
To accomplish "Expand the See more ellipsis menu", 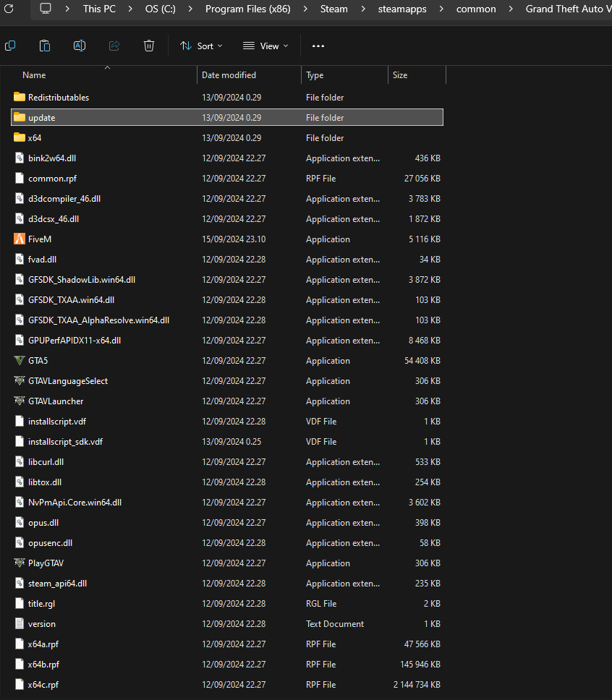I will tap(318, 46).
